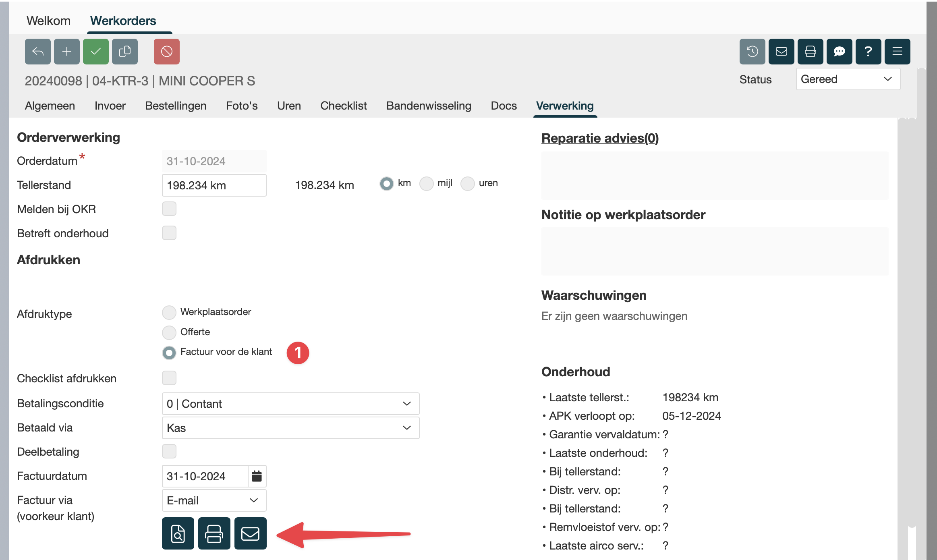The height and width of the screenshot is (560, 937).
Task: Click the Tellerstand input field
Action: (x=214, y=185)
